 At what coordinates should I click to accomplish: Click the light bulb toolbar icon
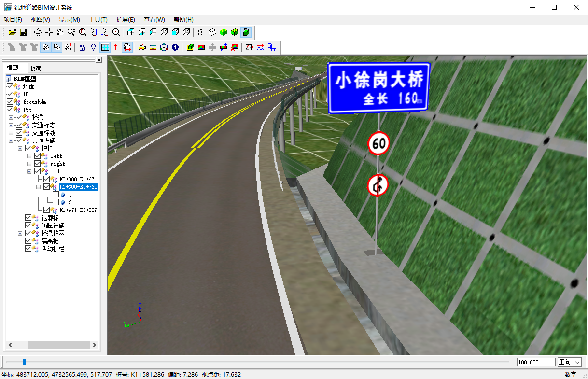(x=94, y=47)
